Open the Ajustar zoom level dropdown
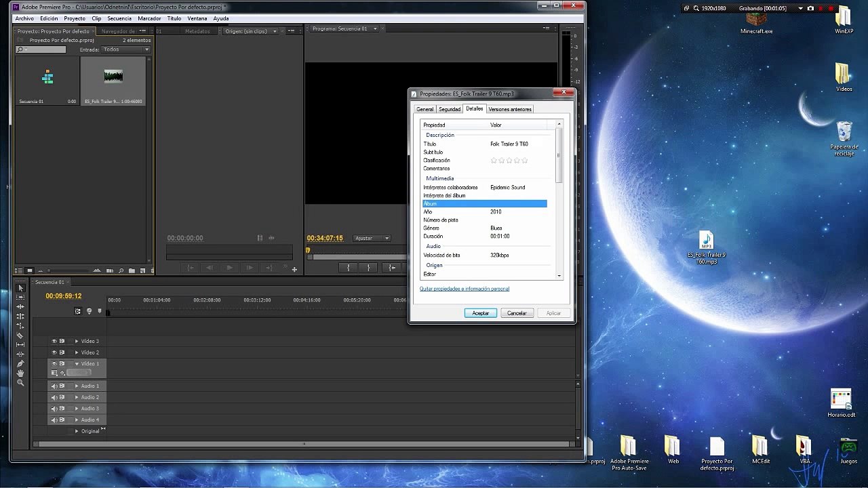 click(372, 238)
